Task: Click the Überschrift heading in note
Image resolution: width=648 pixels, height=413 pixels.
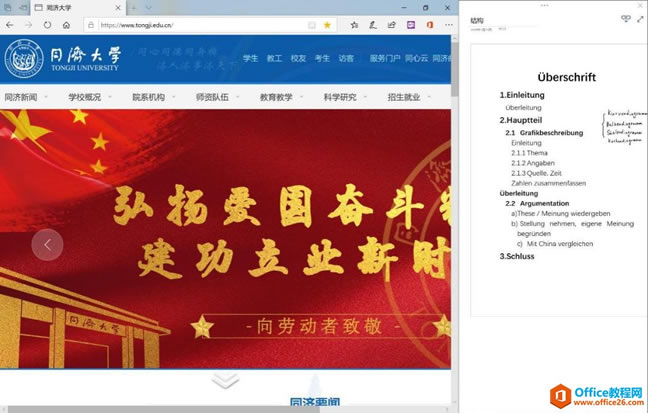Action: (x=567, y=77)
